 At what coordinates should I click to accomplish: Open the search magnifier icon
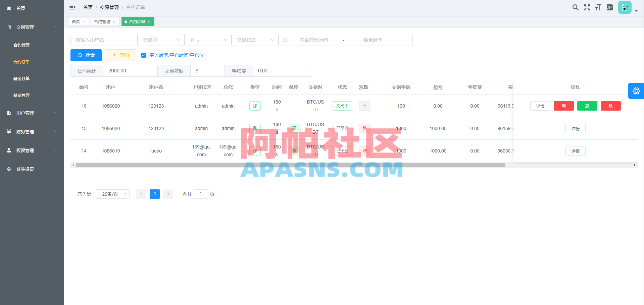[575, 7]
